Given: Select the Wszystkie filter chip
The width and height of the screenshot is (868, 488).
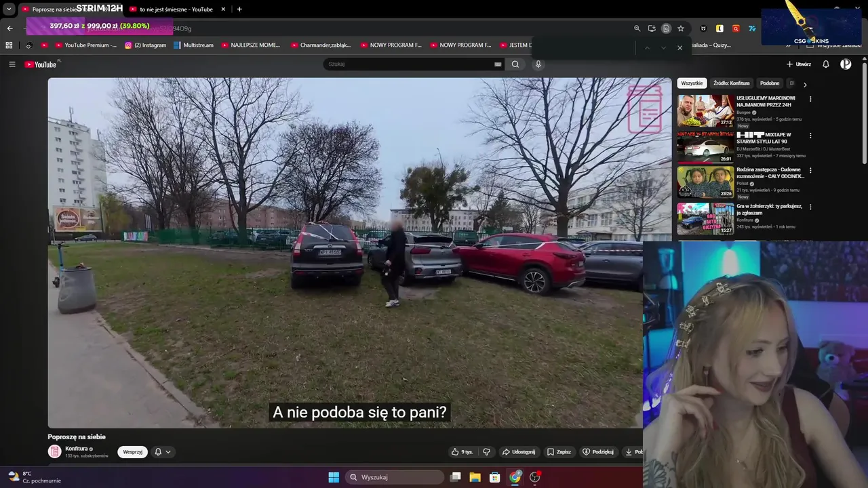Looking at the screenshot, I should pyautogui.click(x=692, y=83).
